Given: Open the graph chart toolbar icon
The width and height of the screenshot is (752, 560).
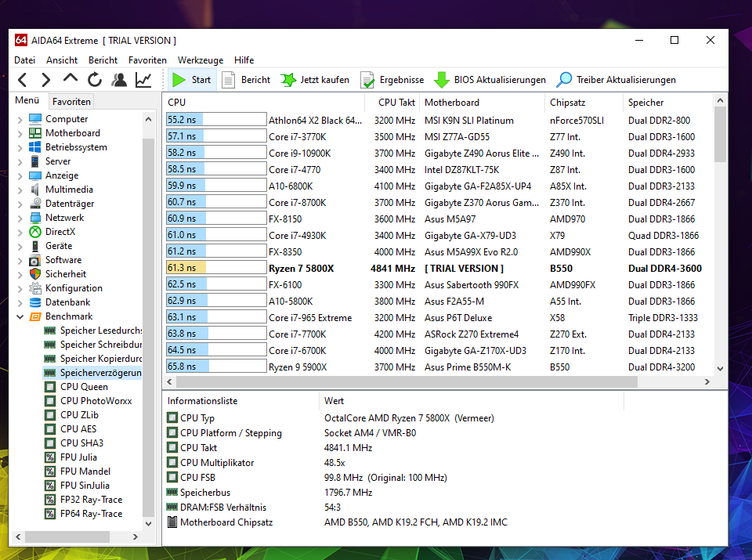Looking at the screenshot, I should click(x=143, y=80).
